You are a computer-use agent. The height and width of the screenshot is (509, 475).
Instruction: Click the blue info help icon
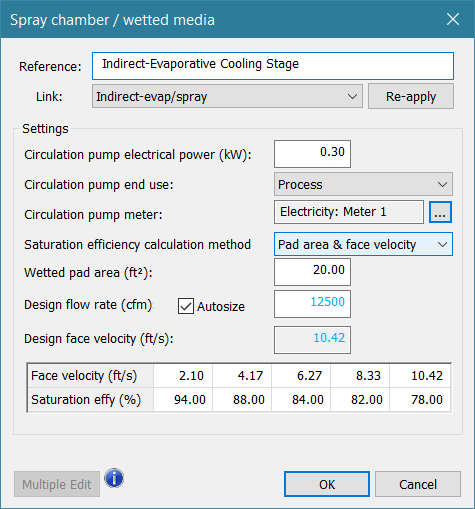tap(114, 478)
